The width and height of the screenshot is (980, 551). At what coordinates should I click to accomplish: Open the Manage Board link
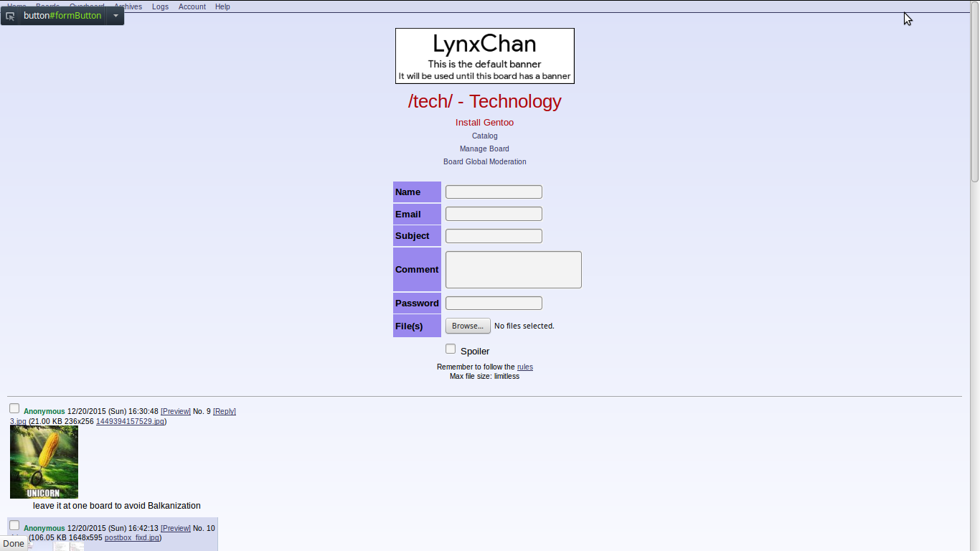click(x=485, y=149)
